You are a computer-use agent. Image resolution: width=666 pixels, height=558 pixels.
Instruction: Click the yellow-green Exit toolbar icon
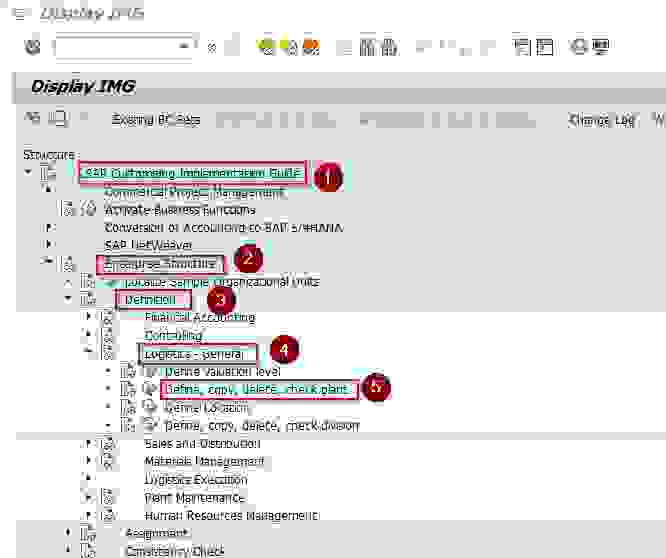click(x=289, y=47)
